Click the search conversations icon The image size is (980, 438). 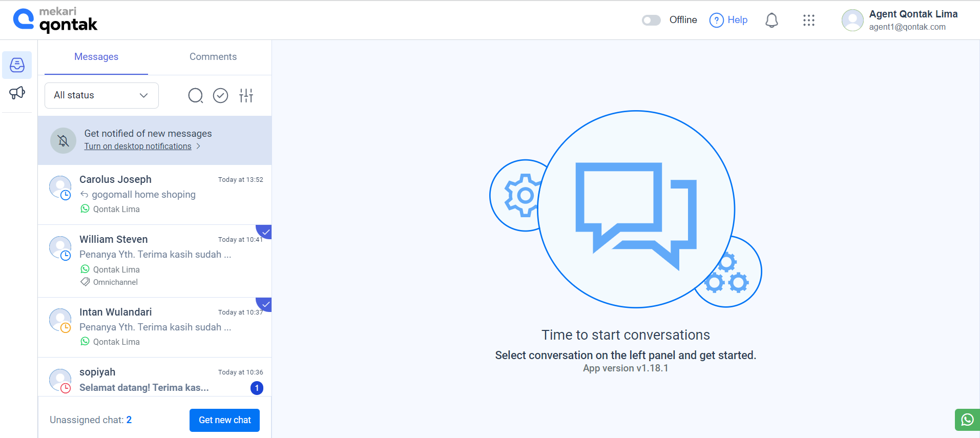195,96
